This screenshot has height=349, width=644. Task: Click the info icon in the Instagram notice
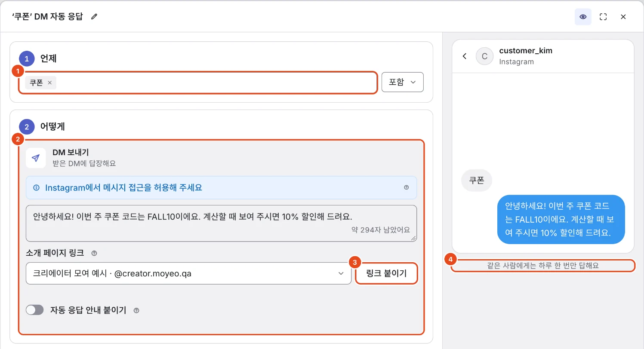click(37, 187)
